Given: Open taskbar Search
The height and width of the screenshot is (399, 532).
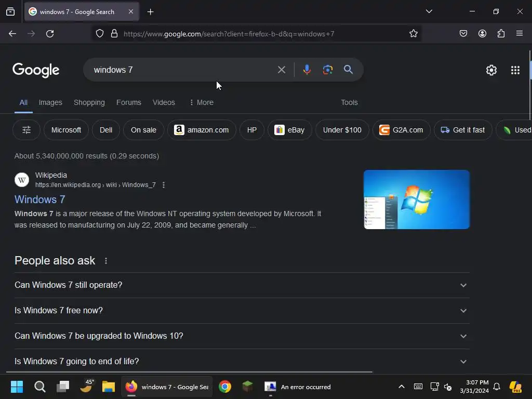Looking at the screenshot, I should point(39,387).
